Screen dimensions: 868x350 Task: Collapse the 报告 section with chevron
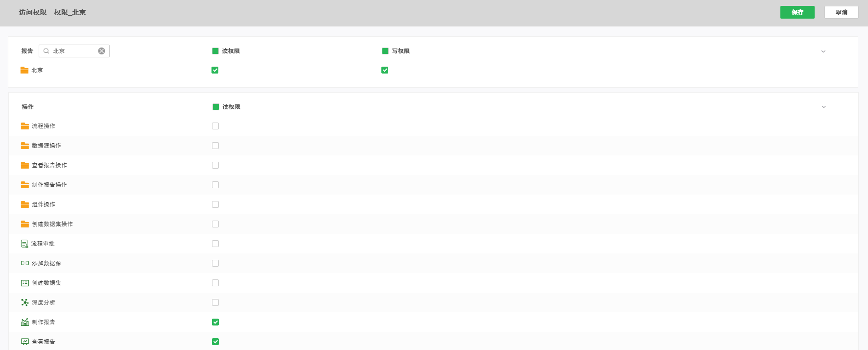823,51
